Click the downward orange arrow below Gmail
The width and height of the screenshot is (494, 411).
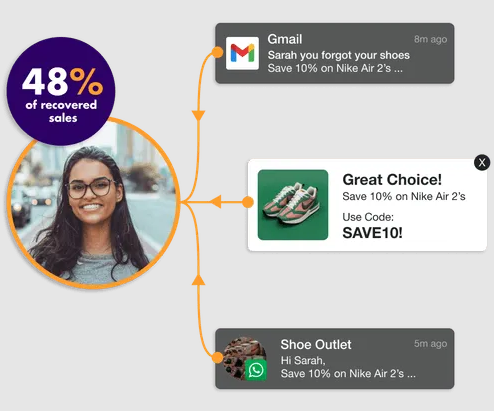click(x=198, y=115)
